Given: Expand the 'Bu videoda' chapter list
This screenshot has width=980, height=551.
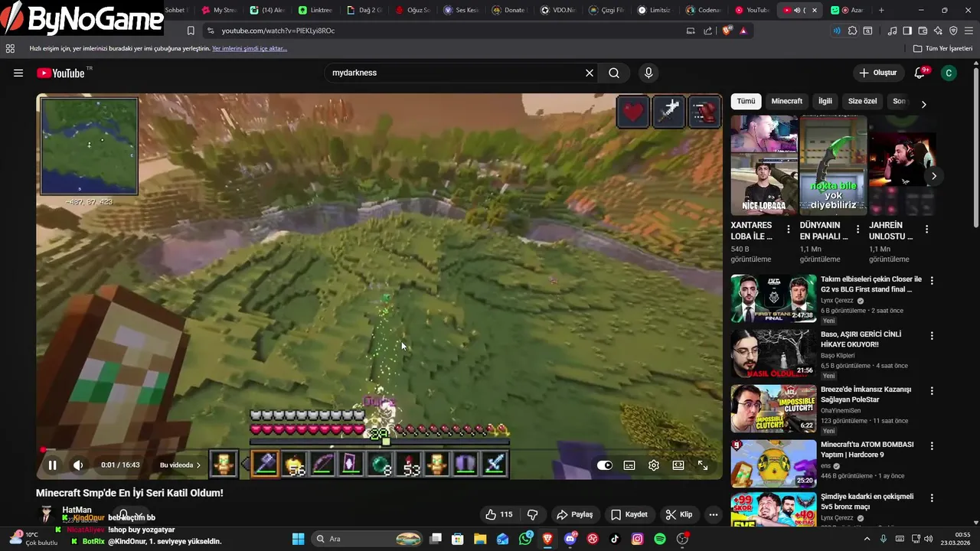Looking at the screenshot, I should [181, 465].
